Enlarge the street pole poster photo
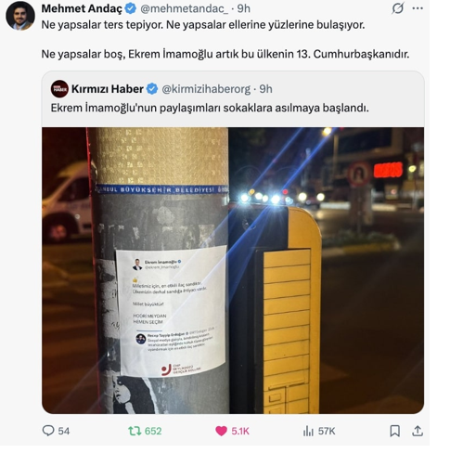Image resolution: width=476 pixels, height=453 pixels. click(x=233, y=270)
